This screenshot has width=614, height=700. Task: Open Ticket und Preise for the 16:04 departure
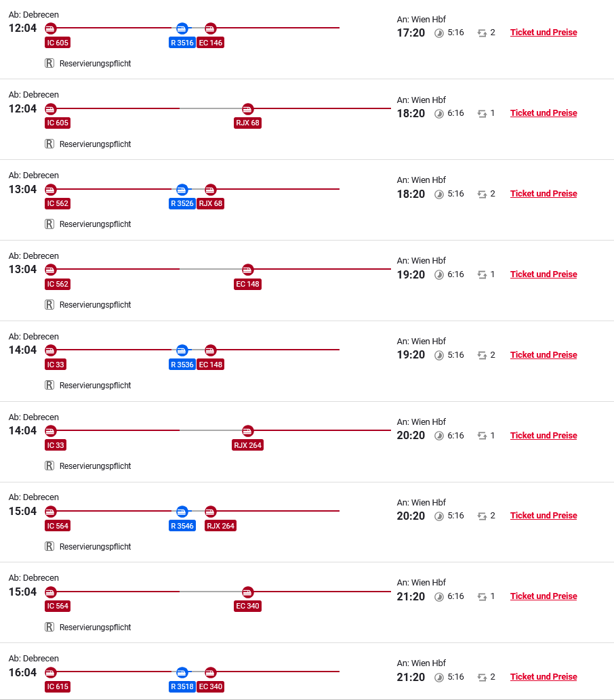click(x=544, y=677)
